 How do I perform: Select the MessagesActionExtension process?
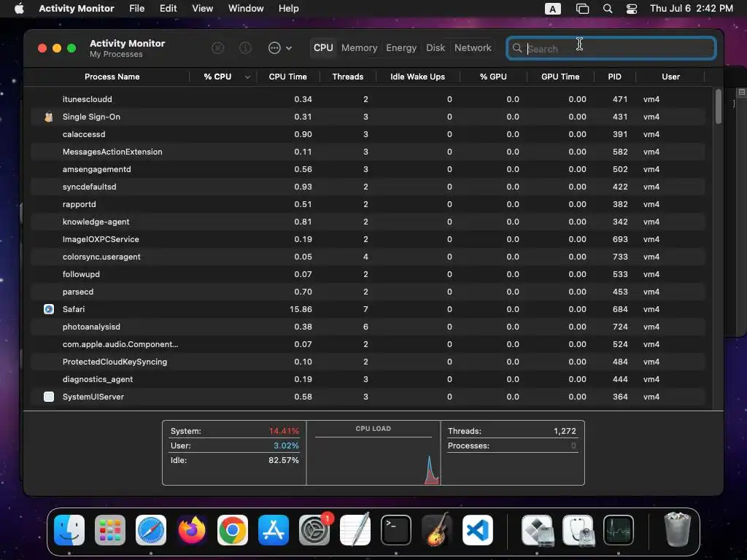368,152
